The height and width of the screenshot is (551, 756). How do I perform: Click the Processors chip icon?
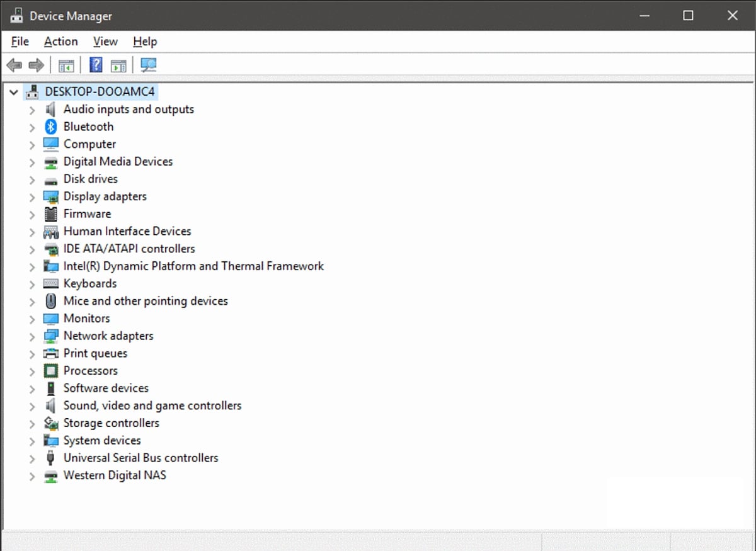(51, 371)
